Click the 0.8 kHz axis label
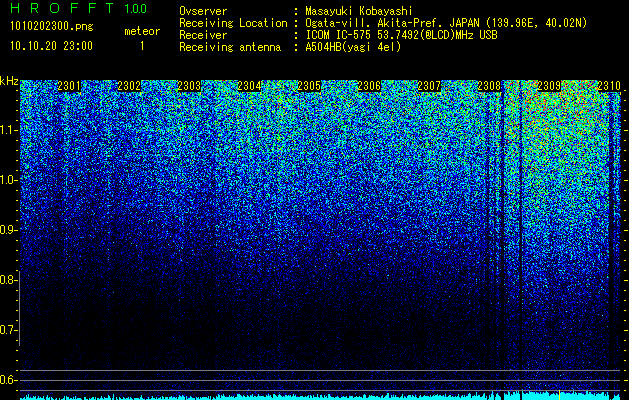The image size is (629, 400). [x=7, y=280]
